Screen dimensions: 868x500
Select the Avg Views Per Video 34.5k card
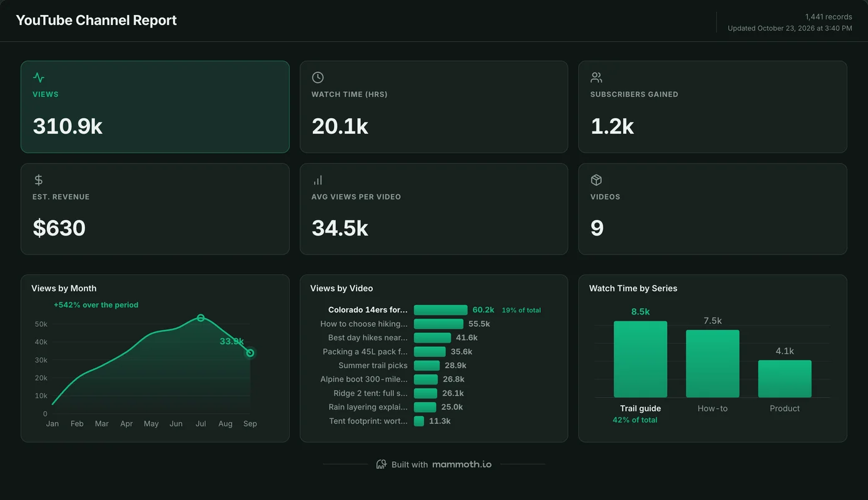[434, 209]
